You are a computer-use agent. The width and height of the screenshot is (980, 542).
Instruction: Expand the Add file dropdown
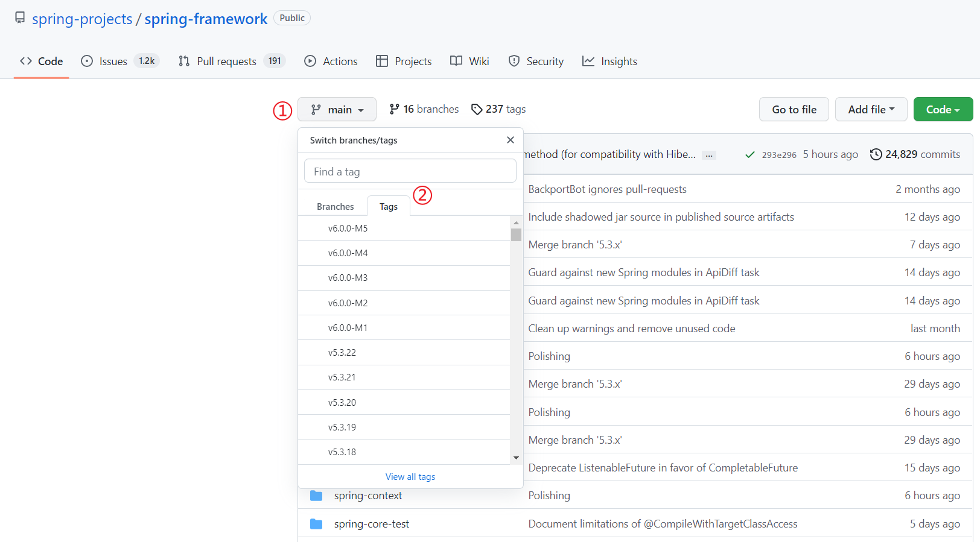click(871, 109)
